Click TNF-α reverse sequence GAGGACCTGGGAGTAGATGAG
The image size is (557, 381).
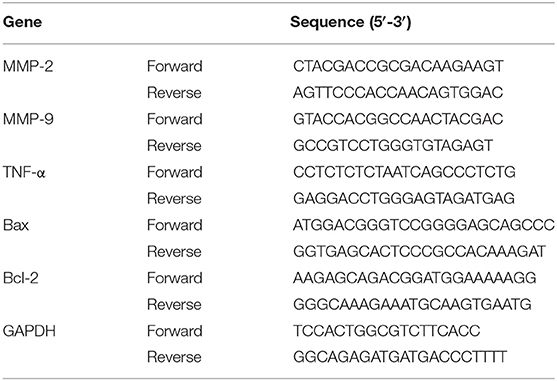tap(404, 198)
